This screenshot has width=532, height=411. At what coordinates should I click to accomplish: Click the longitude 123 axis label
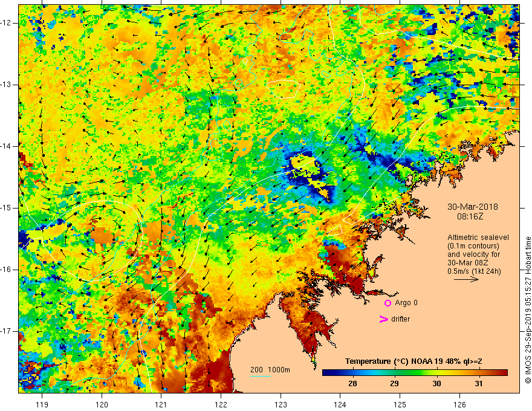point(281,404)
